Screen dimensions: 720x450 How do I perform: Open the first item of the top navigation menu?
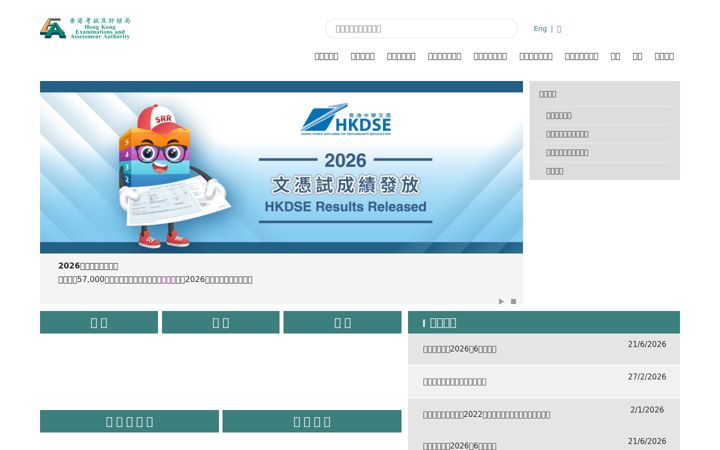click(326, 56)
